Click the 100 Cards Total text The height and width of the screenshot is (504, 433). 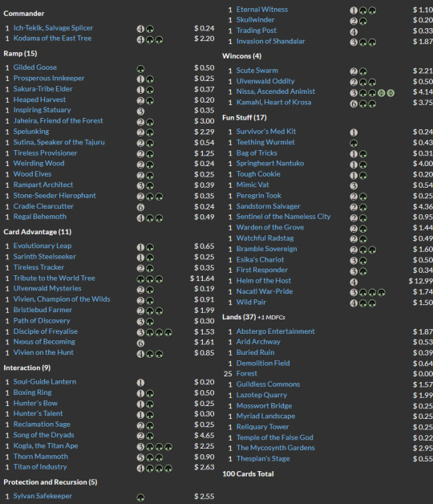tap(248, 474)
